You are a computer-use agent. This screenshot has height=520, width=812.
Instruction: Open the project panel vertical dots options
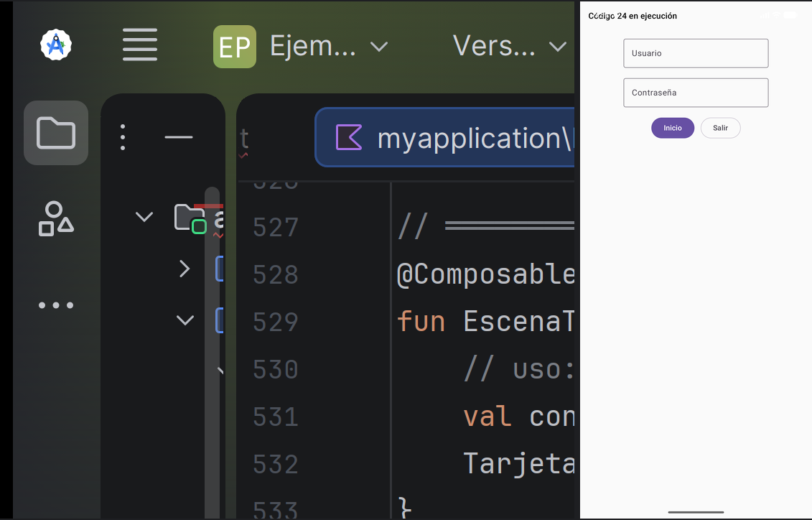(123, 137)
